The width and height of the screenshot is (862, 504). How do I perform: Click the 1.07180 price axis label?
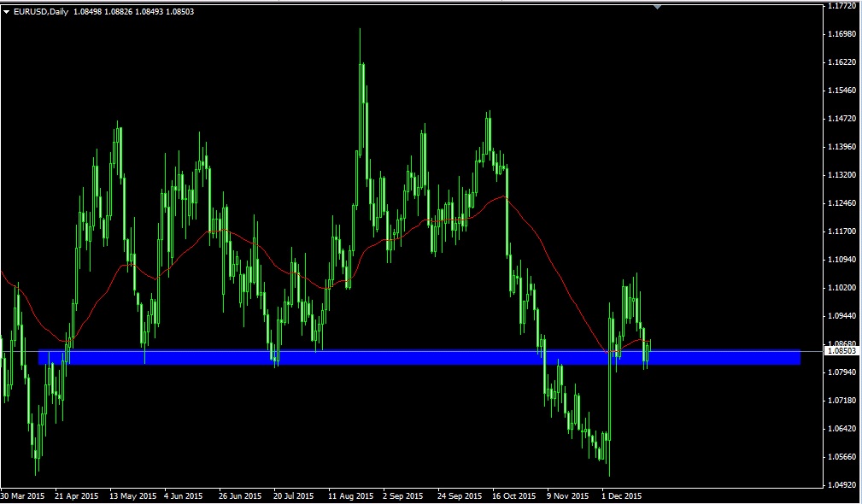841,400
